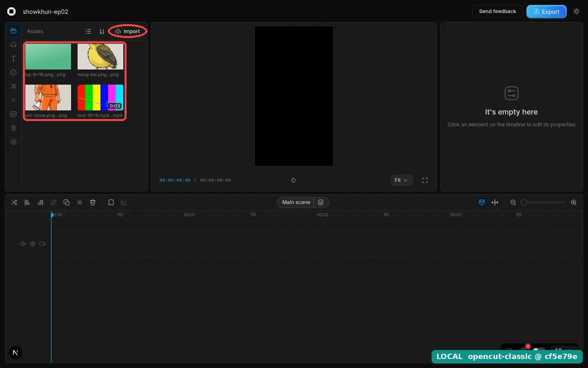Open the Settings tab with gear icon
This screenshot has height=368, width=588.
point(13,142)
